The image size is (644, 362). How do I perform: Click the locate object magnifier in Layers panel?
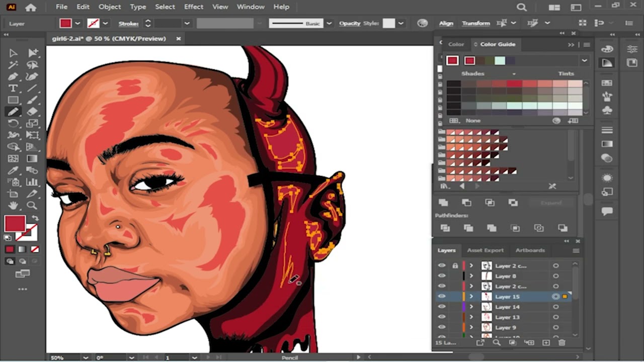pyautogui.click(x=497, y=342)
